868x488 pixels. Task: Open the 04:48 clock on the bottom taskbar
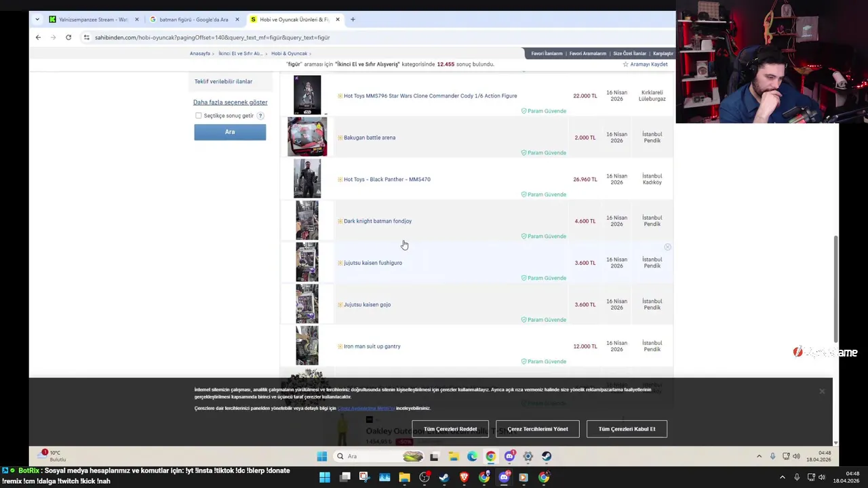point(846,477)
